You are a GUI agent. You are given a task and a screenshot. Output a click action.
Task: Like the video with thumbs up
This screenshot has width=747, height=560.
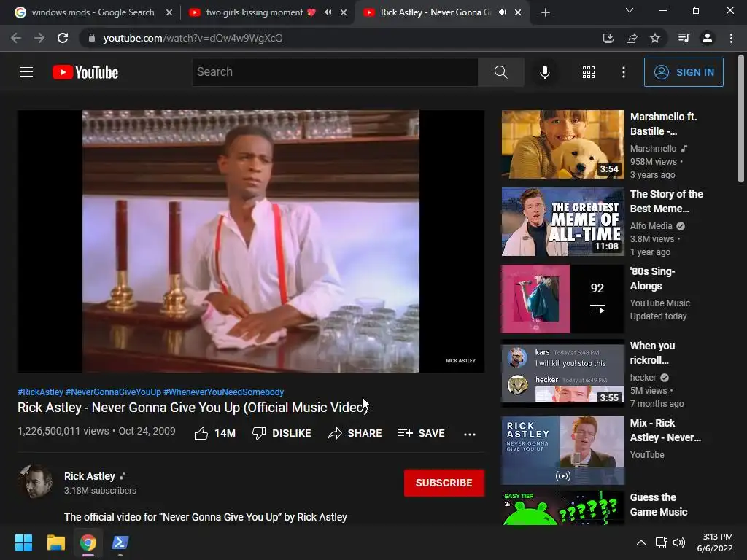pos(215,433)
